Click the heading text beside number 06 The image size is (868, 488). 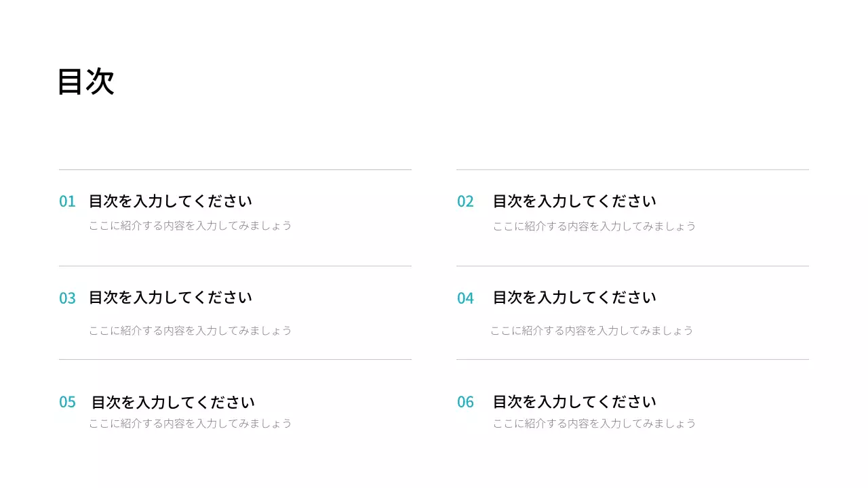(574, 401)
